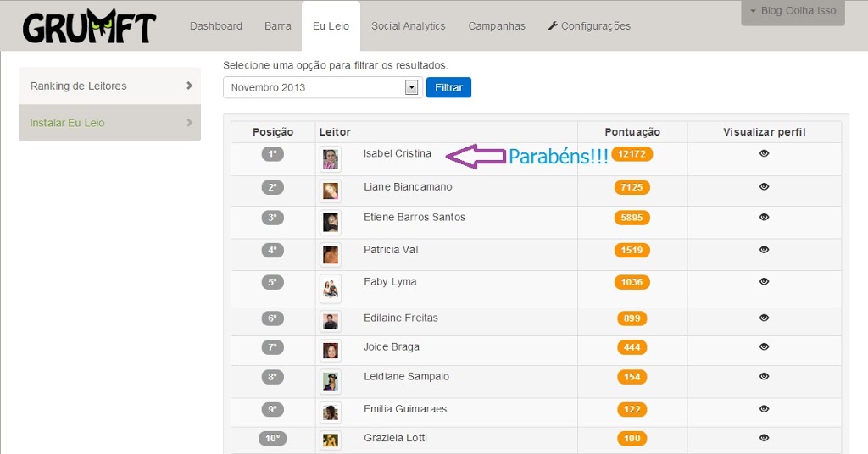This screenshot has width=868, height=454.
Task: Expand the Blog Oolha Isso dropdown
Action: pyautogui.click(x=793, y=11)
